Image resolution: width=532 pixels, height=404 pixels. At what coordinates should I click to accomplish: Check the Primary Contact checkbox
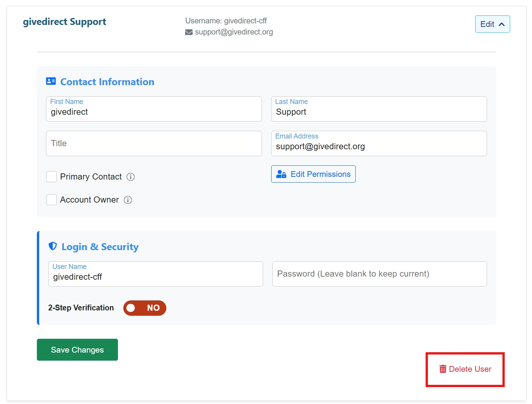[x=51, y=176]
